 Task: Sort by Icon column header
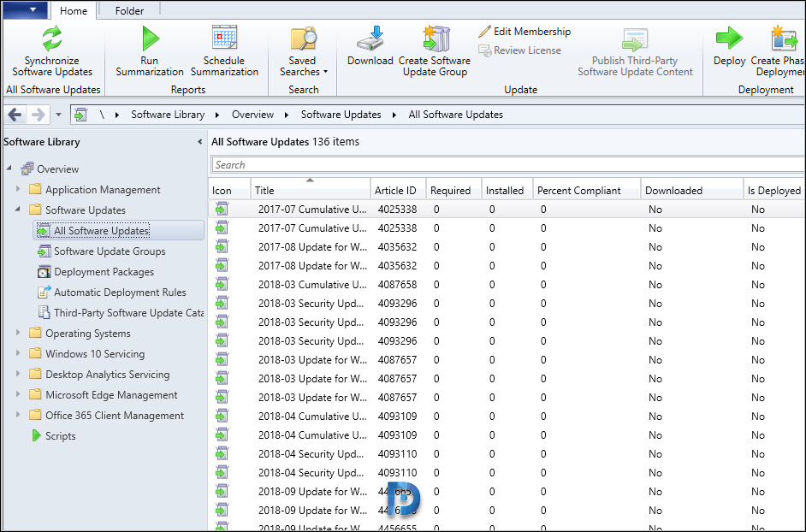click(229, 190)
